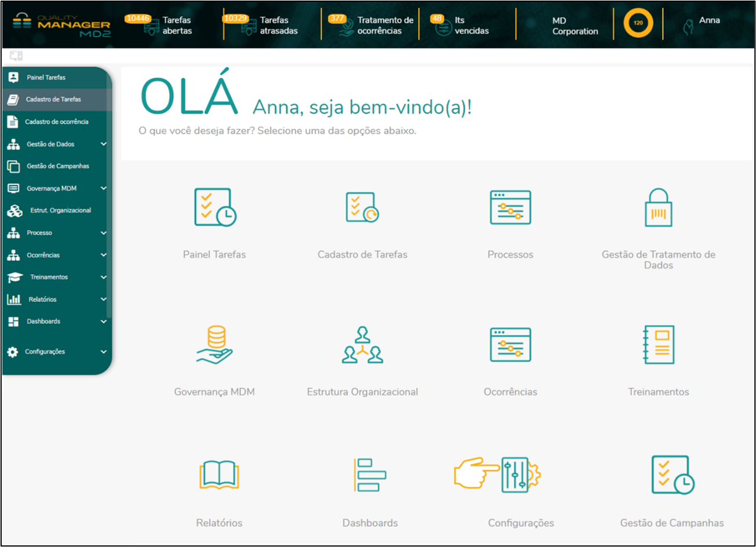
Task: Click the Estrut. Organizacional cubes icon
Action: (14, 211)
